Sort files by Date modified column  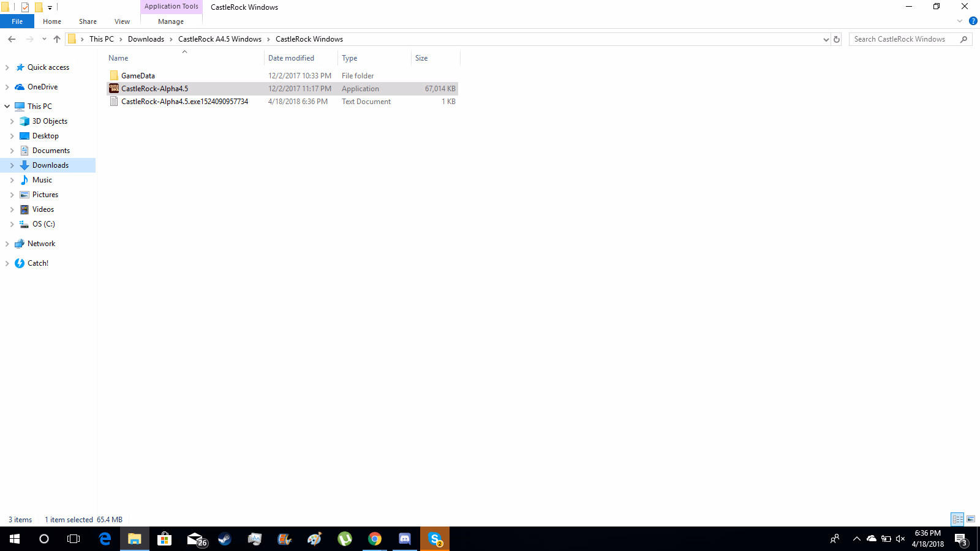tap(291, 58)
